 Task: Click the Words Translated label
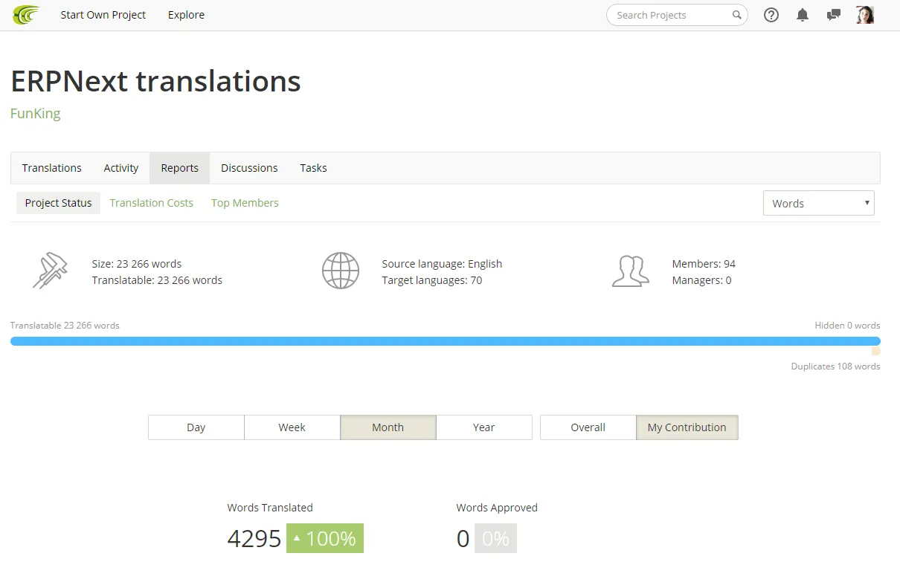[270, 508]
